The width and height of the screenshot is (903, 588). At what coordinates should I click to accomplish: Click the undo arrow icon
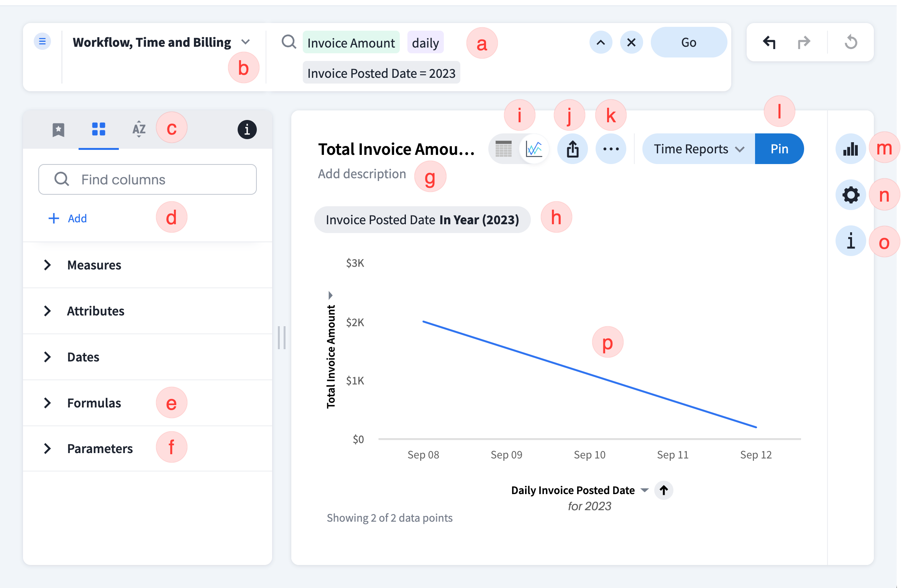point(769,42)
